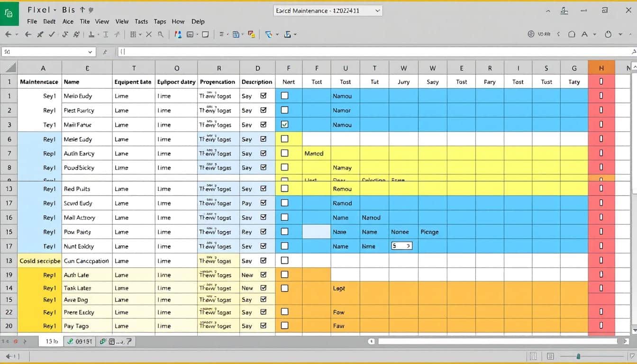Click the checkmark icon in toolbar
637x364 pixels.
pos(52,35)
